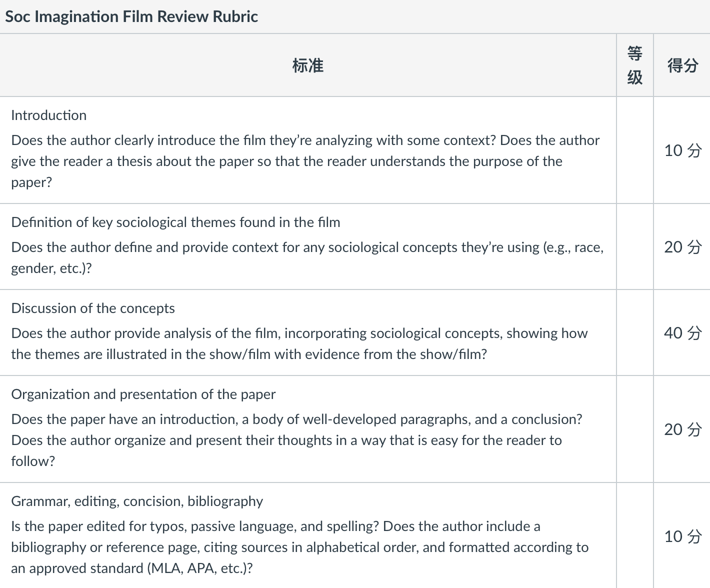Click Definition of key sociological themes title
This screenshot has width=710, height=588.
[x=175, y=222]
